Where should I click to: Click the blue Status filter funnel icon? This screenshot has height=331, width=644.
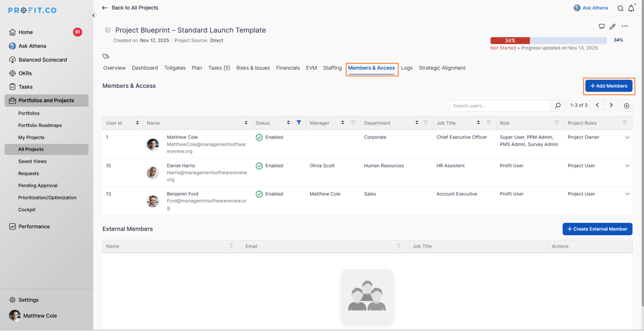tap(299, 123)
